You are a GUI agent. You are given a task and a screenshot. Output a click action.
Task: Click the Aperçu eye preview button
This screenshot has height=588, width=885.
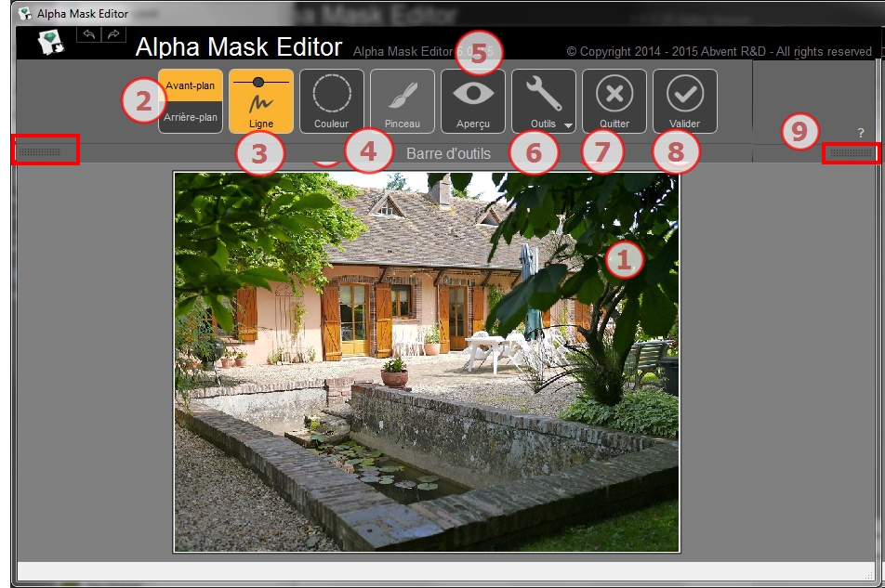[473, 100]
